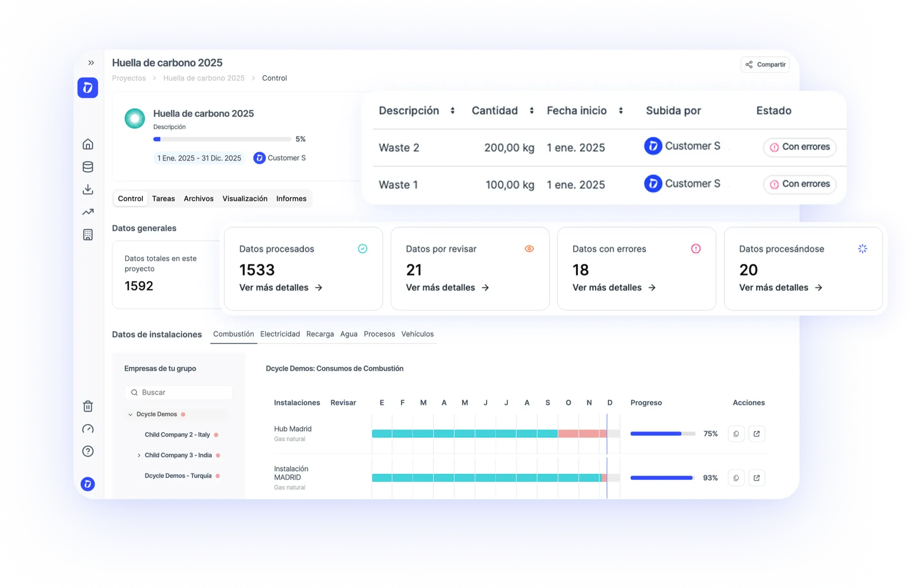Switch to the Informes tab
Viewport: 916px width, 588px height.
click(291, 198)
